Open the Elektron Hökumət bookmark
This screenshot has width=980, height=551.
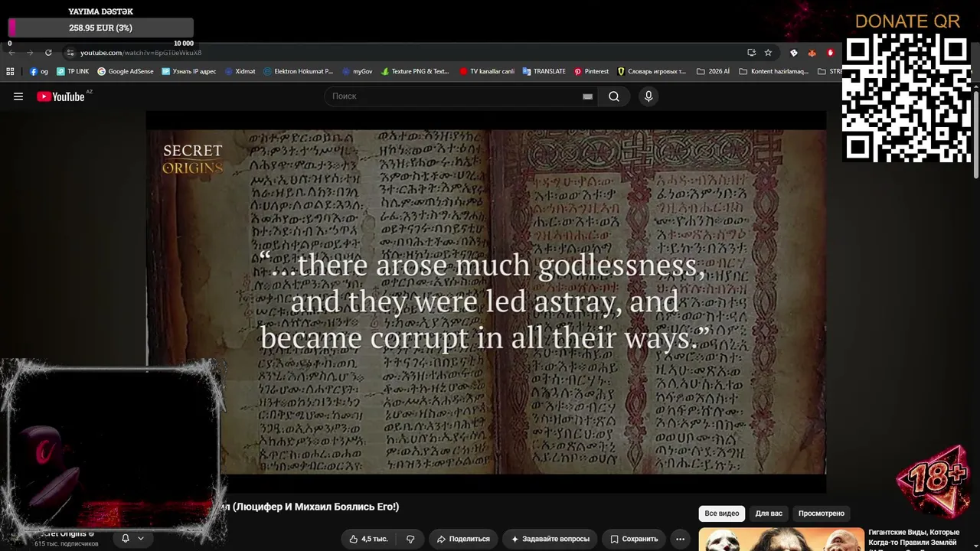298,71
